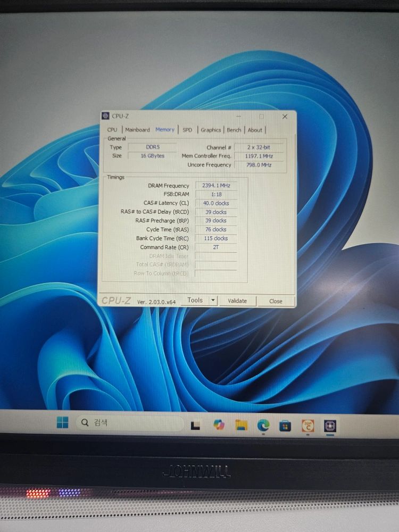Click the tRCD 39 clocks value
The image size is (399, 532).
216,212
